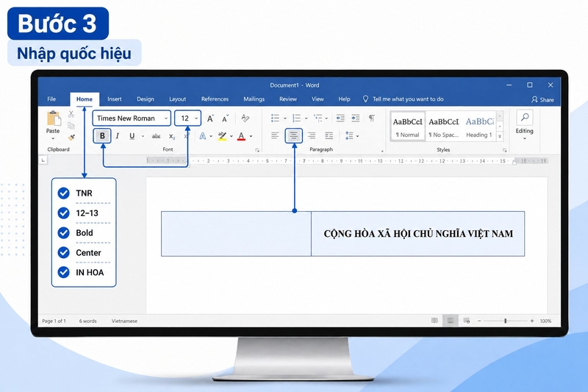Open line spacing options
The width and height of the screenshot is (588, 392).
349,135
